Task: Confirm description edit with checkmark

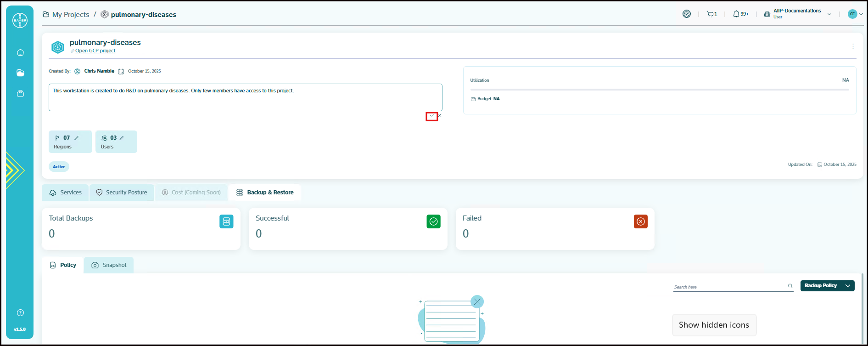Action: [431, 116]
